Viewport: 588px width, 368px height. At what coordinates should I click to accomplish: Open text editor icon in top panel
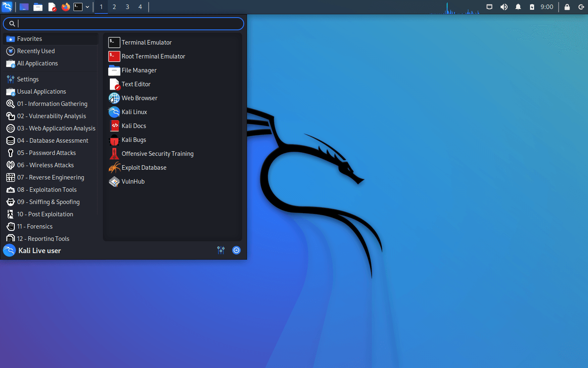(x=52, y=7)
